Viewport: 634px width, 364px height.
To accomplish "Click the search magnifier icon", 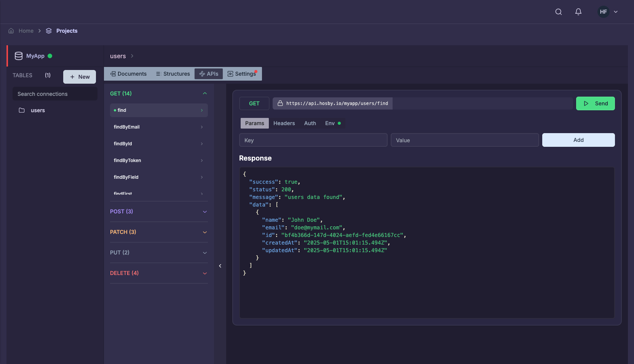I will [559, 12].
